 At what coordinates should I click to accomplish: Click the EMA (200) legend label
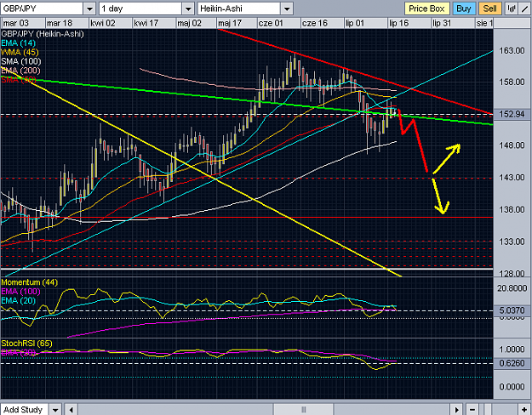point(20,71)
